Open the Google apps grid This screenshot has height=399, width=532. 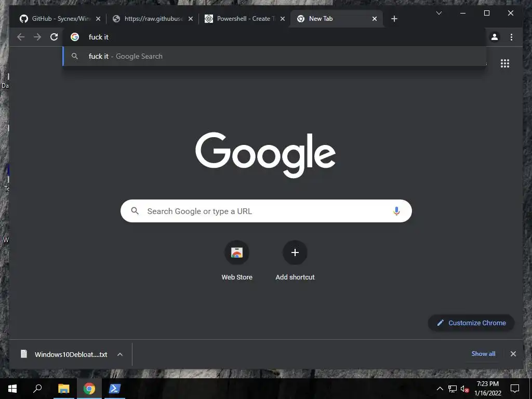505,63
